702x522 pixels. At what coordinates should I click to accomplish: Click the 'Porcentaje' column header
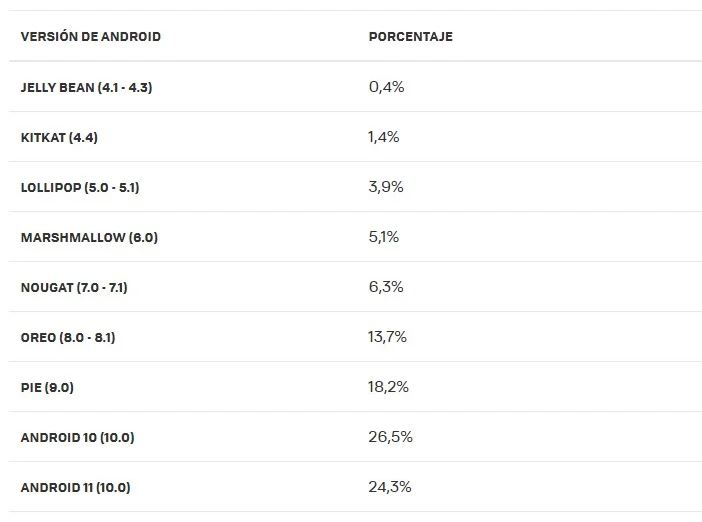[x=411, y=36]
